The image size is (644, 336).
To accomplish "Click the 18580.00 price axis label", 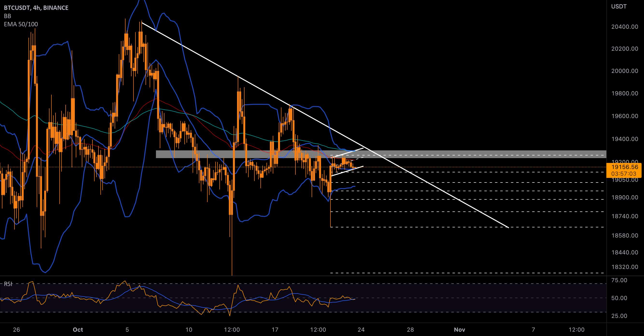I will click(x=625, y=236).
